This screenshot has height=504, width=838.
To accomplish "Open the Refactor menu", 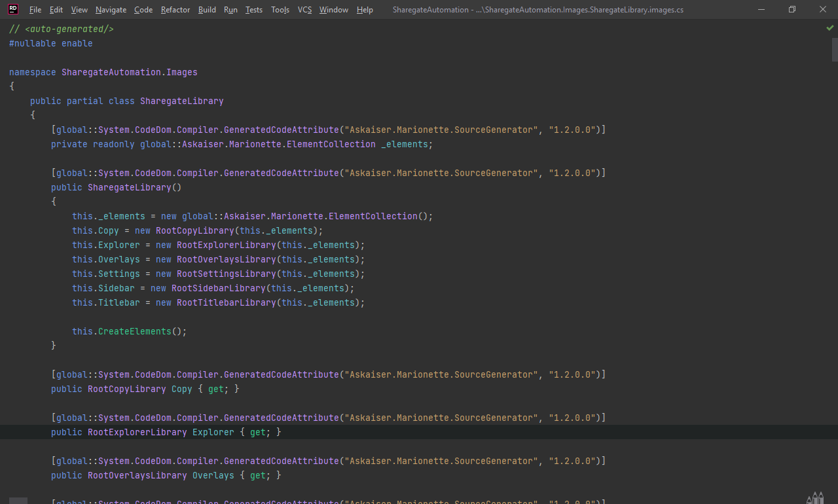I will click(175, 10).
